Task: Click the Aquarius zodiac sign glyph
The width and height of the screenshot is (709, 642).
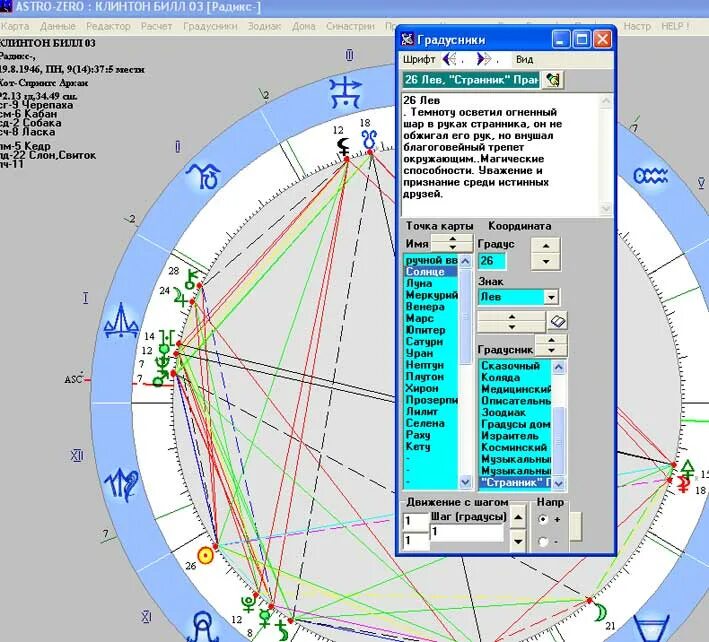Action: 650,175
